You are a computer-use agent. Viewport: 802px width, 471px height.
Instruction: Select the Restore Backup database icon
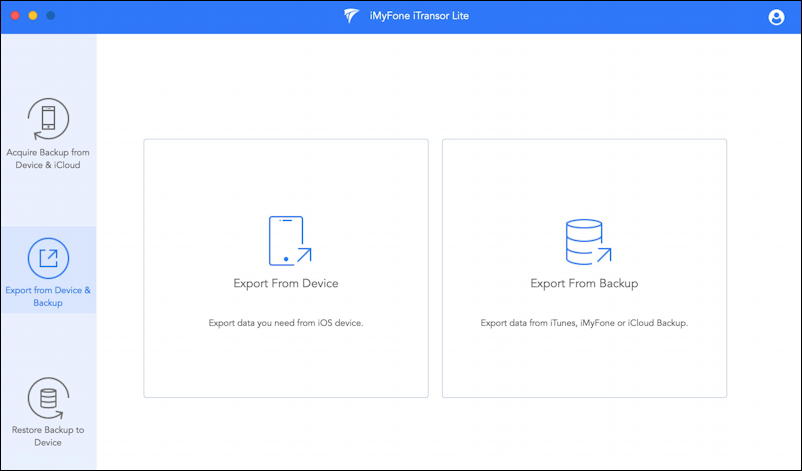(x=48, y=398)
